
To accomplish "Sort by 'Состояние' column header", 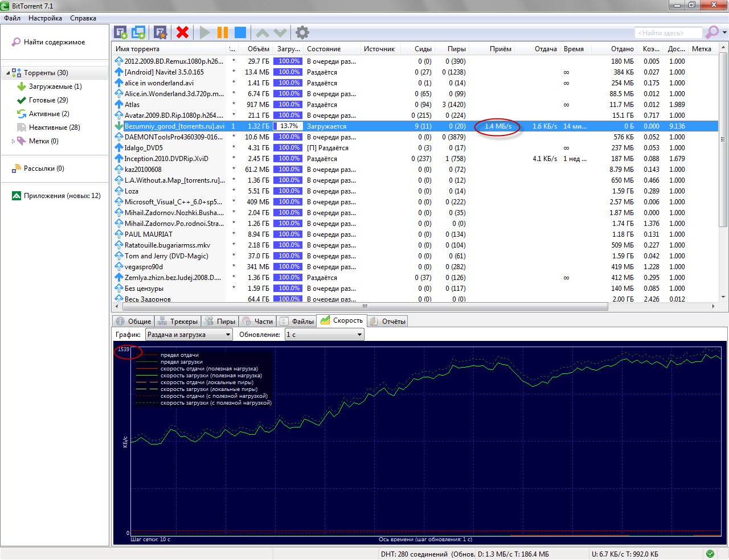I will [x=331, y=49].
